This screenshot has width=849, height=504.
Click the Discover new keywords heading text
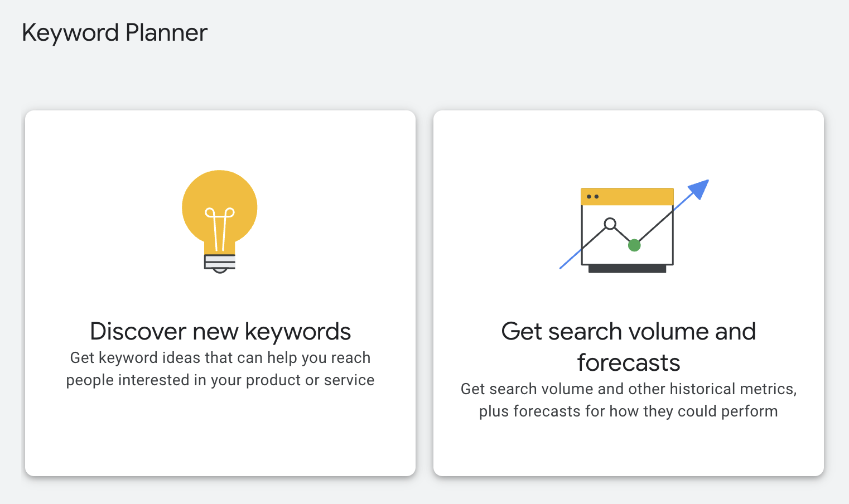[220, 331]
